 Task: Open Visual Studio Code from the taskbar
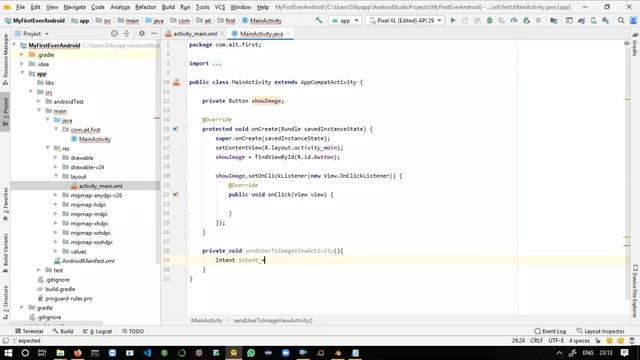(147, 353)
